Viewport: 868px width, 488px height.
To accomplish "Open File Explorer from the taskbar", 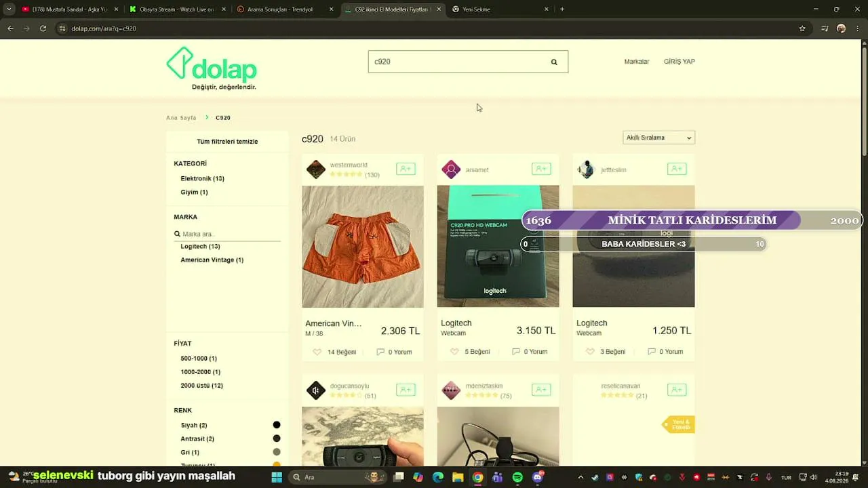I will (458, 477).
